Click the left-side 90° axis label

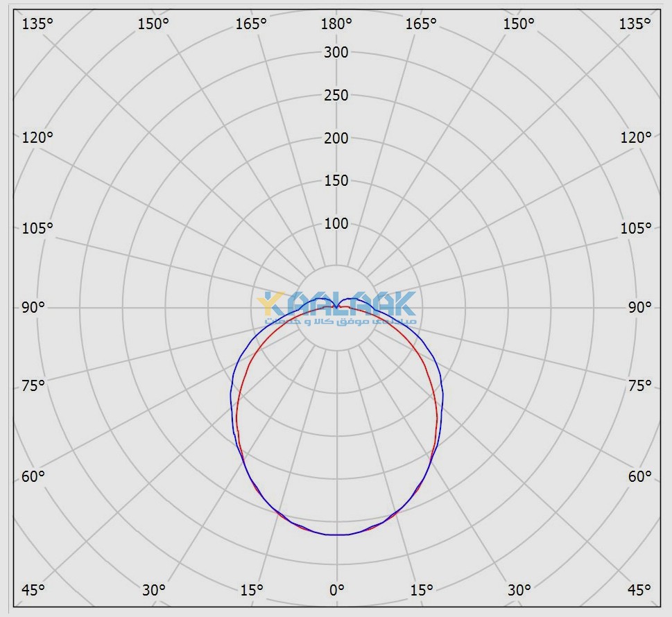click(33, 308)
